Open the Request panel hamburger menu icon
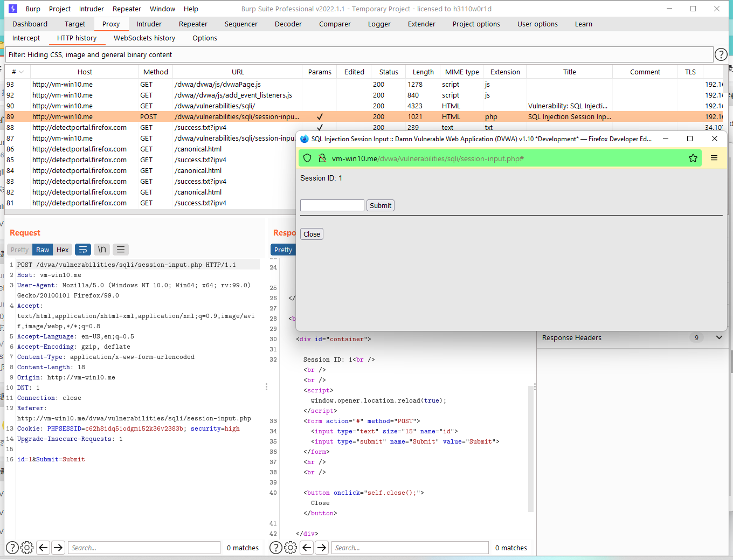733x560 pixels. (121, 250)
